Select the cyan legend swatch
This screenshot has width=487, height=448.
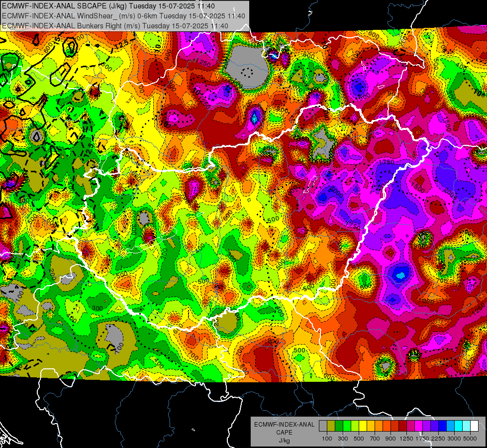(x=459, y=426)
